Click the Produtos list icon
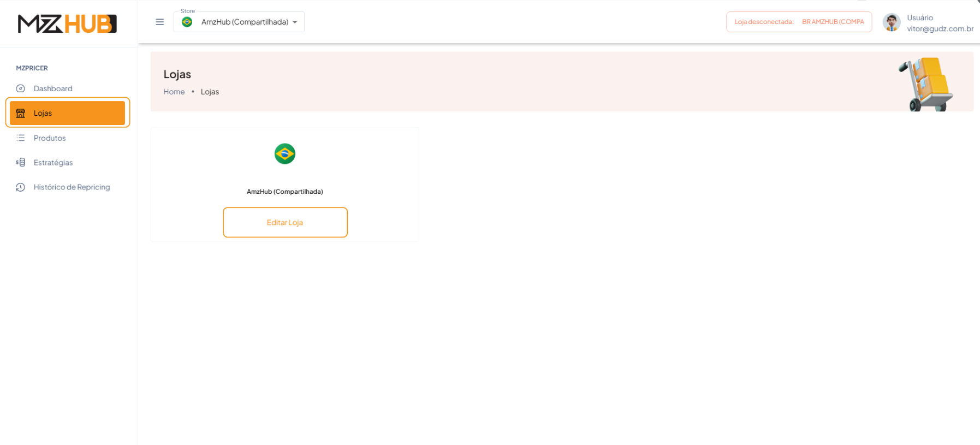The width and height of the screenshot is (980, 445). pyautogui.click(x=21, y=138)
